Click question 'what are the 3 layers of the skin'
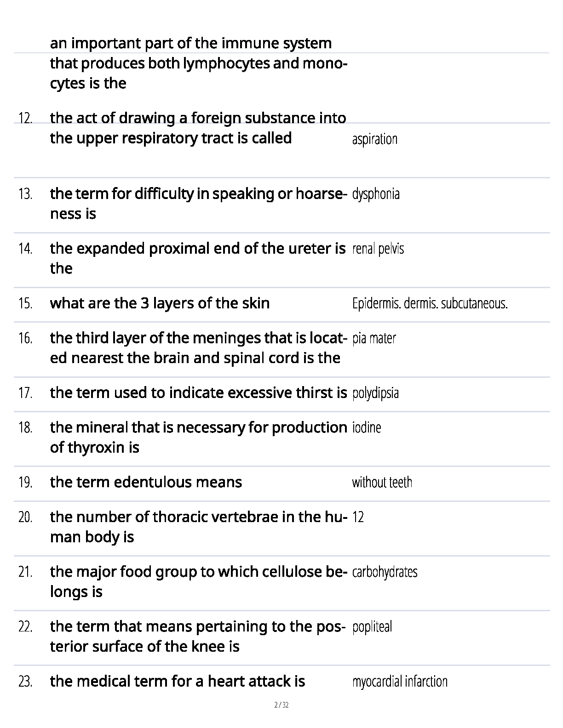The width and height of the screenshot is (563, 728). click(160, 303)
